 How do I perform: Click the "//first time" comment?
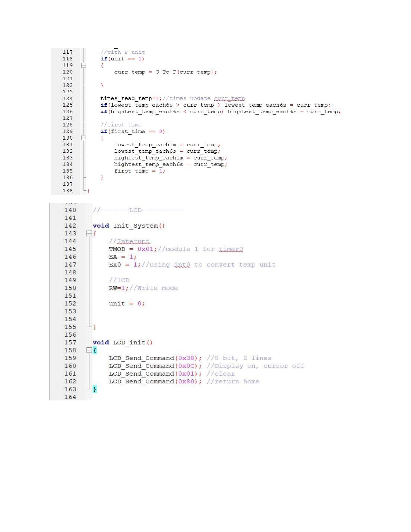pos(121,125)
